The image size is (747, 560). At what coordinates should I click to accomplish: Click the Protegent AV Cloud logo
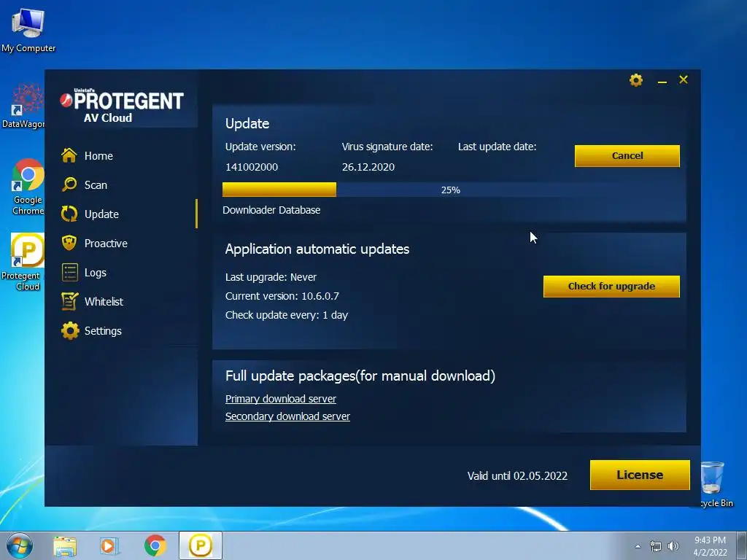tap(122, 106)
